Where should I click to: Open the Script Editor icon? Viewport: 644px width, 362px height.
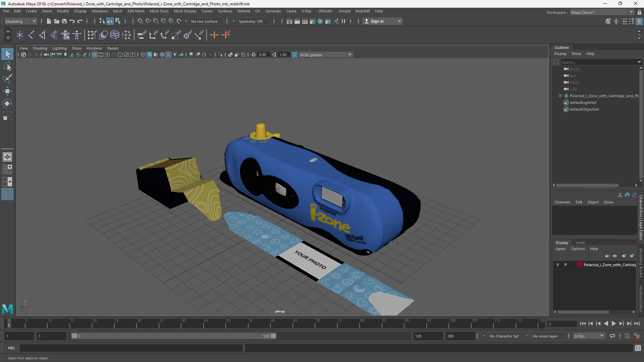pyautogui.click(x=638, y=348)
